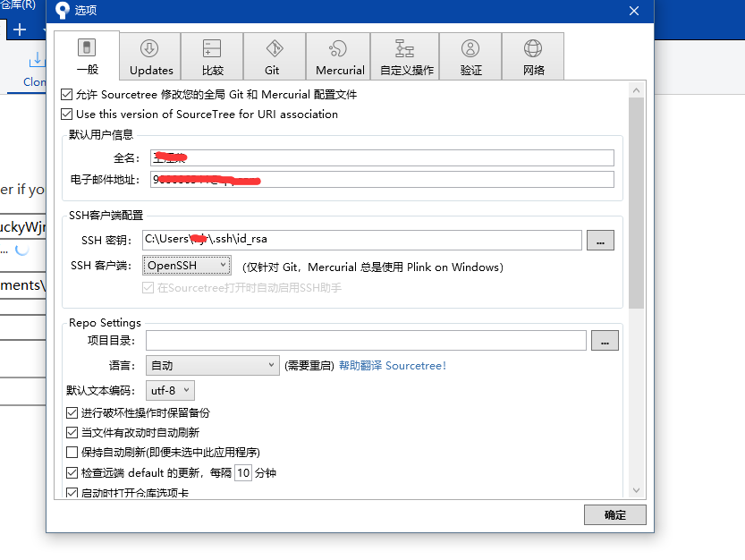The height and width of the screenshot is (560, 745).
Task: Open the SSH 客户端 OpenSSH dropdown
Action: click(187, 266)
